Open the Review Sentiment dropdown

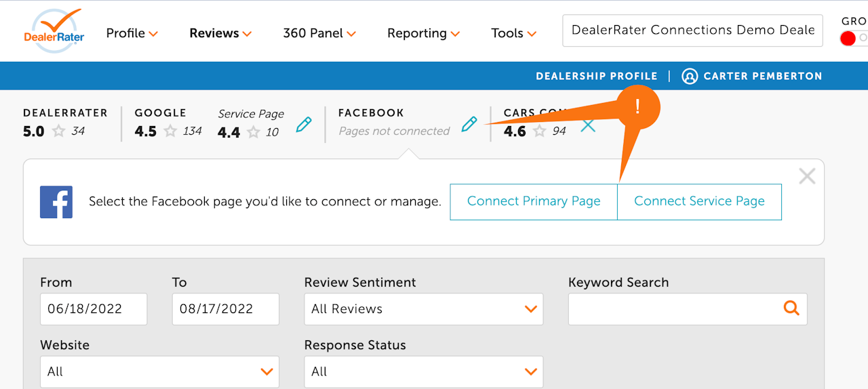(423, 309)
